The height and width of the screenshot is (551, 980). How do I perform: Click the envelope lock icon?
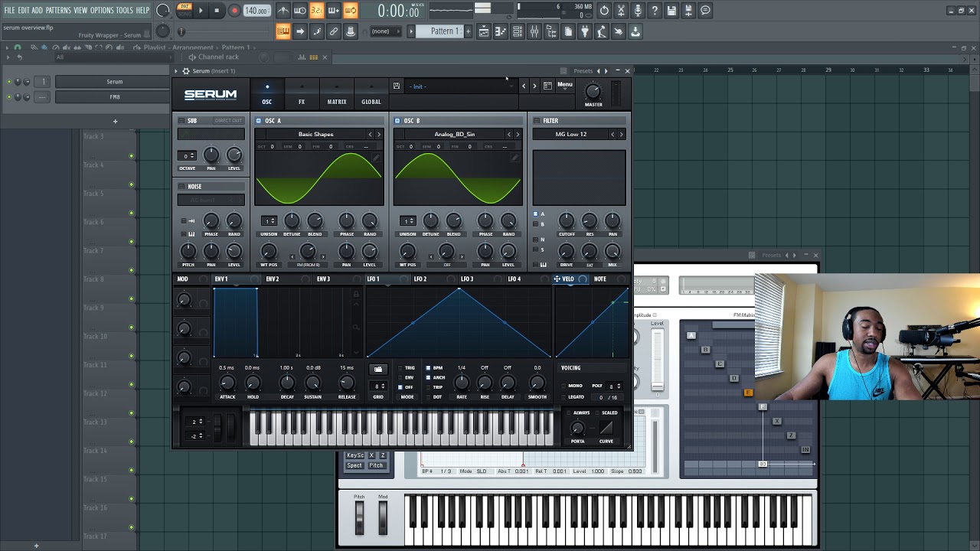[x=356, y=295]
